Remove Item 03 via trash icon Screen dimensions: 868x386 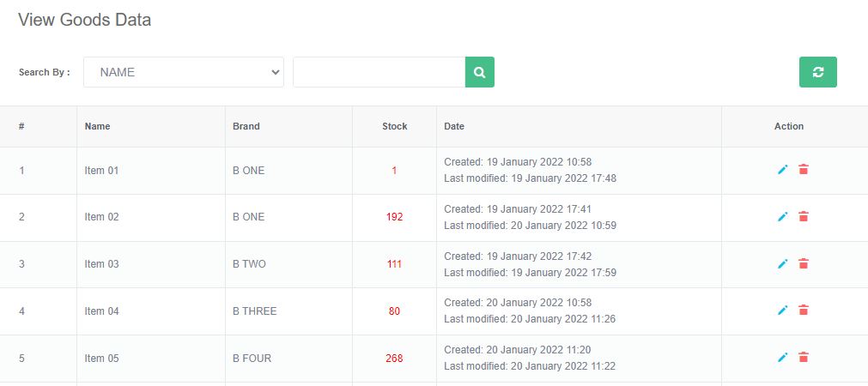804,264
